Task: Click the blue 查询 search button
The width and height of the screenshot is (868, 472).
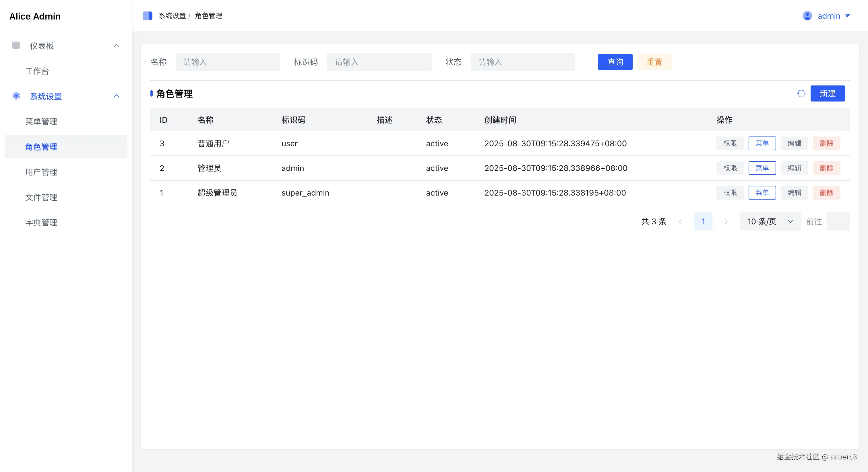Action: (615, 62)
